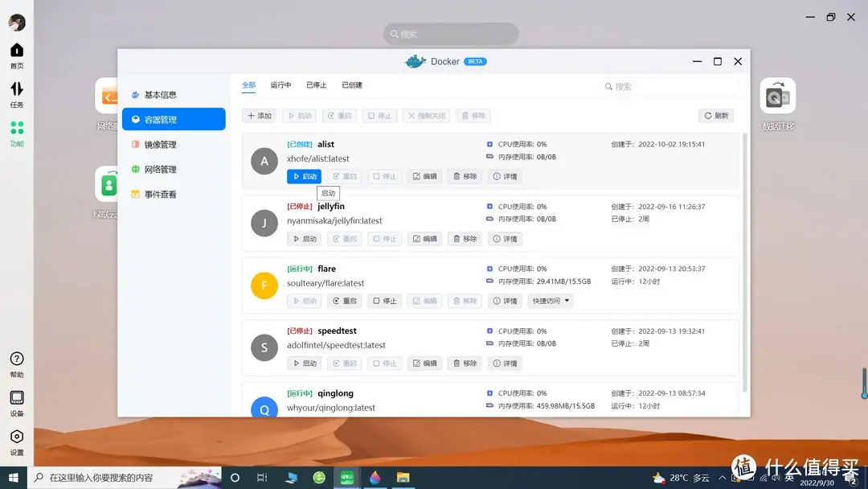The height and width of the screenshot is (489, 868).
Task: Open 帮助 (Help) icon in left sidebar
Action: (x=16, y=359)
